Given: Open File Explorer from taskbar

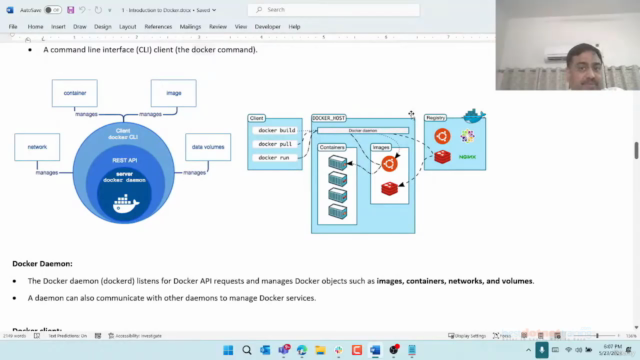Looking at the screenshot, I should pyautogui.click(x=320, y=350).
